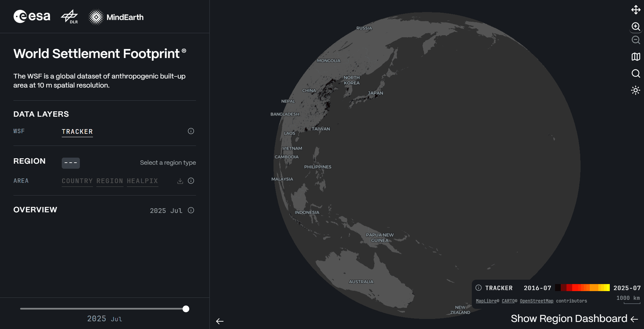Image resolution: width=644 pixels, height=329 pixels.
Task: Click the 2025-07 legend end date
Action: pyautogui.click(x=627, y=288)
